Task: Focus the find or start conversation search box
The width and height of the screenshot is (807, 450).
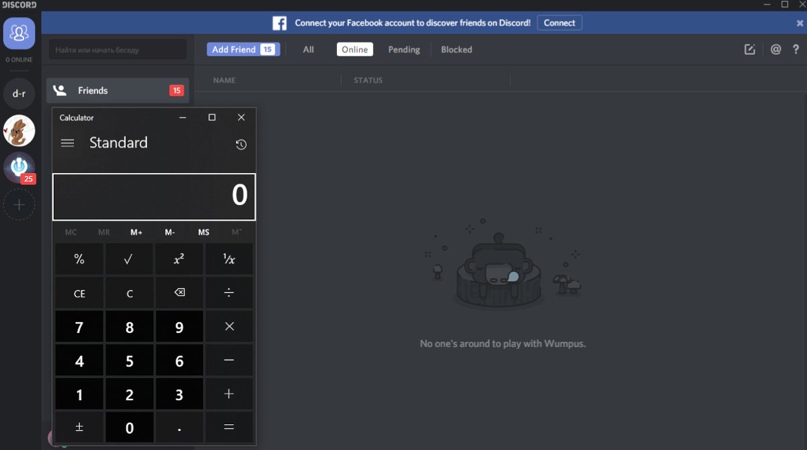Action: 118,50
